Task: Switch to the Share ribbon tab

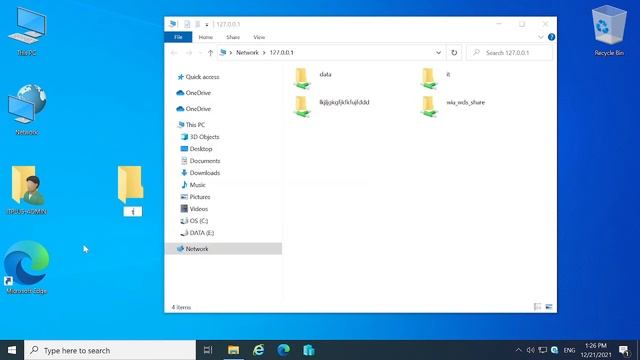Action: [x=233, y=37]
